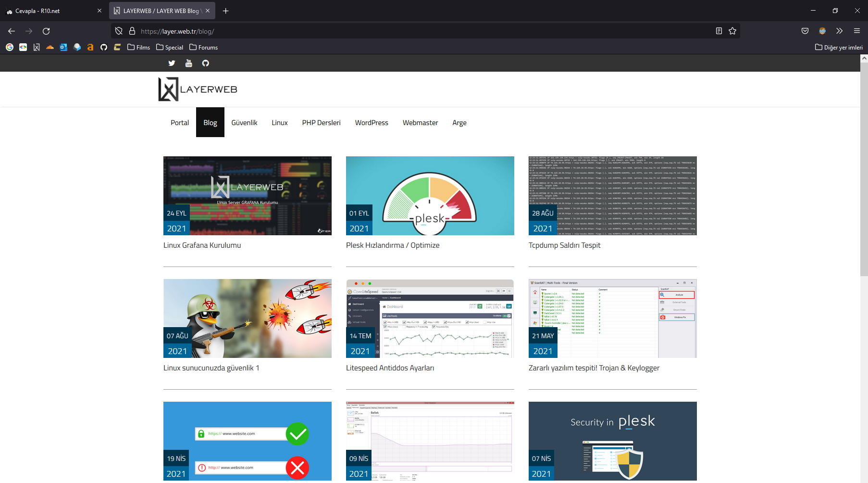Click the Grafana dashboard post thumbnail
The image size is (868, 483).
[248, 196]
